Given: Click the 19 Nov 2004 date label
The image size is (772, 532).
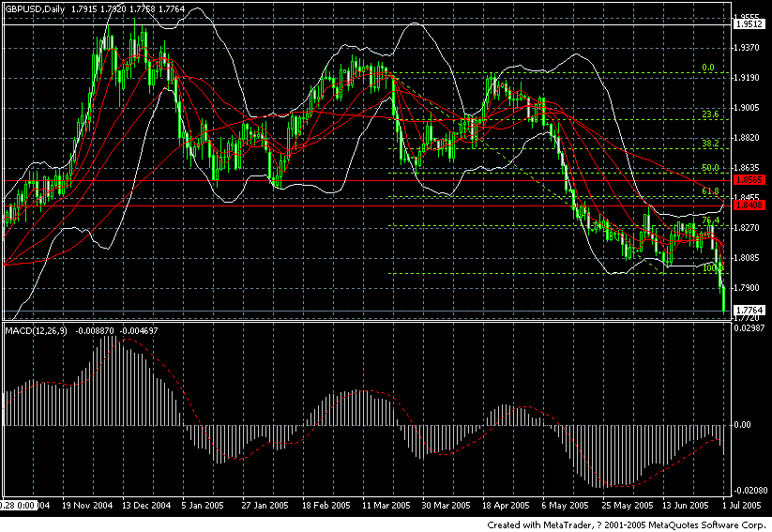Looking at the screenshot, I should tap(87, 506).
